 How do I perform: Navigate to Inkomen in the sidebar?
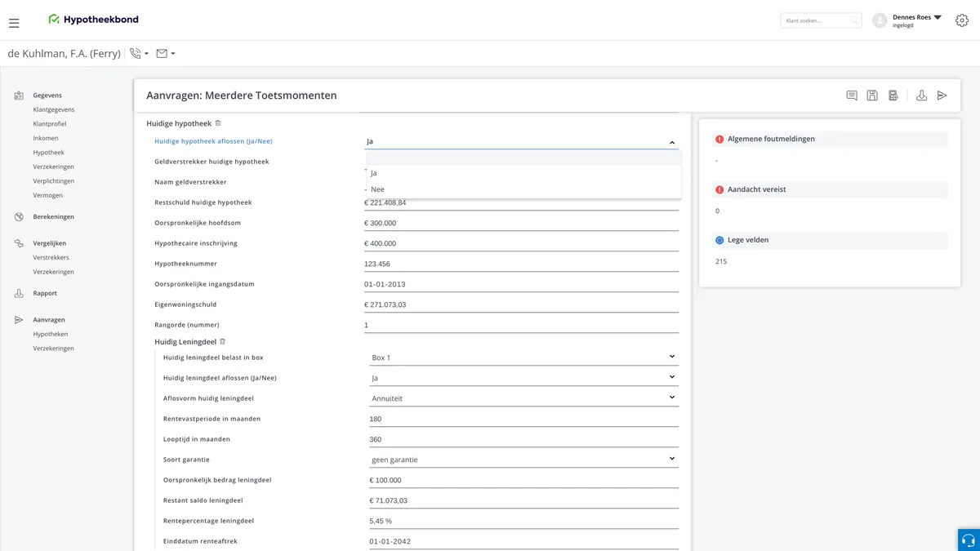click(x=46, y=138)
